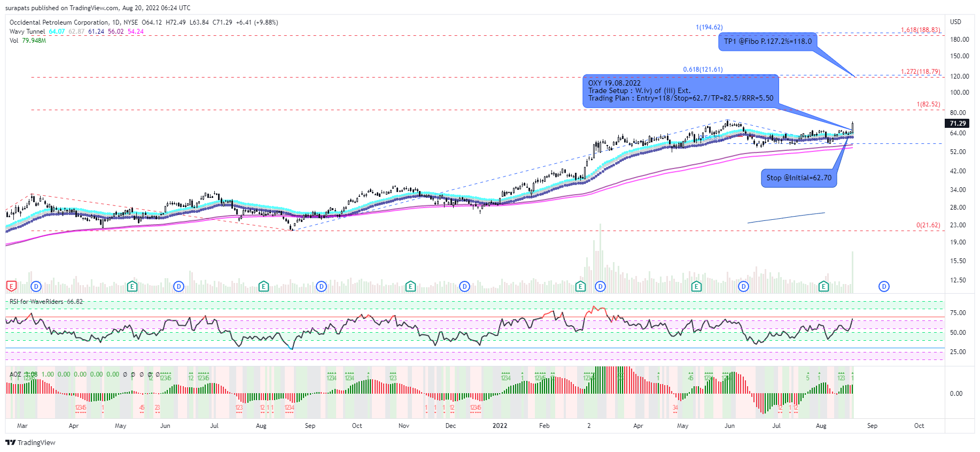The image size is (980, 452).
Task: Click the Wavy Tunnel value 54.24
Action: click(x=135, y=32)
